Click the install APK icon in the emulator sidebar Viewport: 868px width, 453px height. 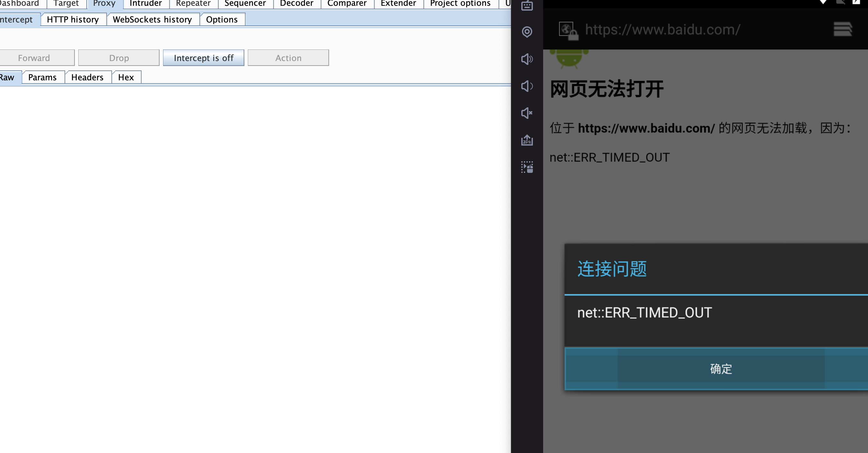(x=527, y=140)
